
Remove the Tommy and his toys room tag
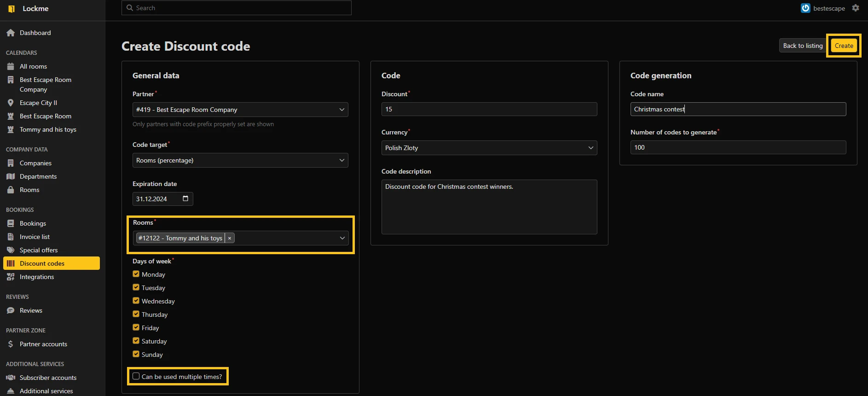(230, 238)
